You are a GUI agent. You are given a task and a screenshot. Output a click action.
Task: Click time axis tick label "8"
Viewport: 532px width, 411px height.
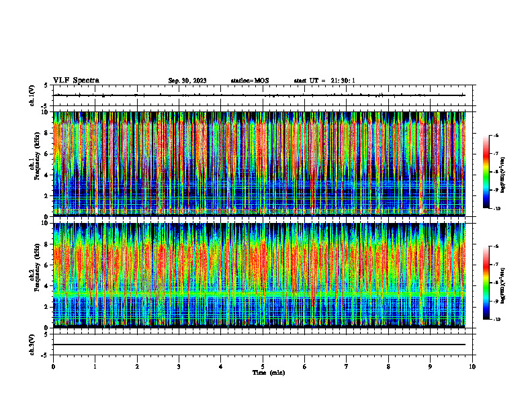click(388, 367)
